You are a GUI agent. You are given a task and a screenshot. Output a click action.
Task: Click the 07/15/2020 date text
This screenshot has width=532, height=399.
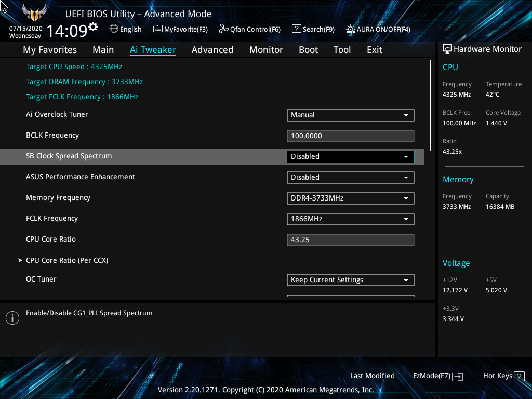pos(25,29)
